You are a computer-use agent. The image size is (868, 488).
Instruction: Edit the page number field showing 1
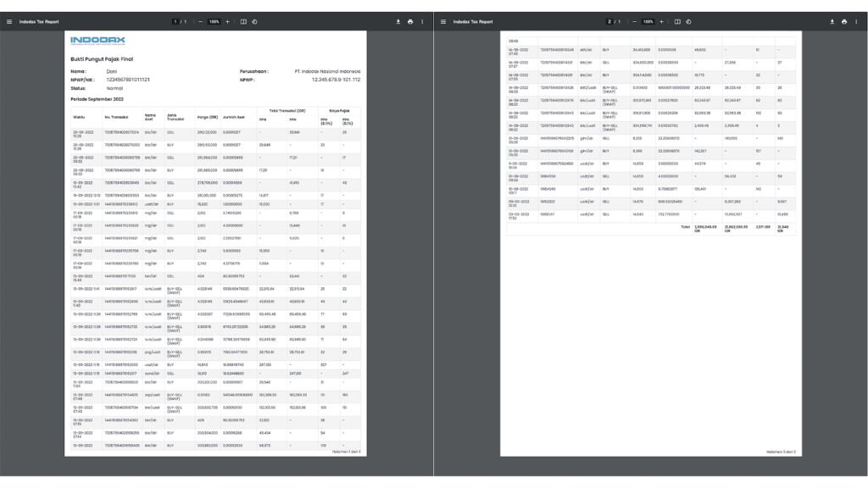pyautogui.click(x=175, y=21)
